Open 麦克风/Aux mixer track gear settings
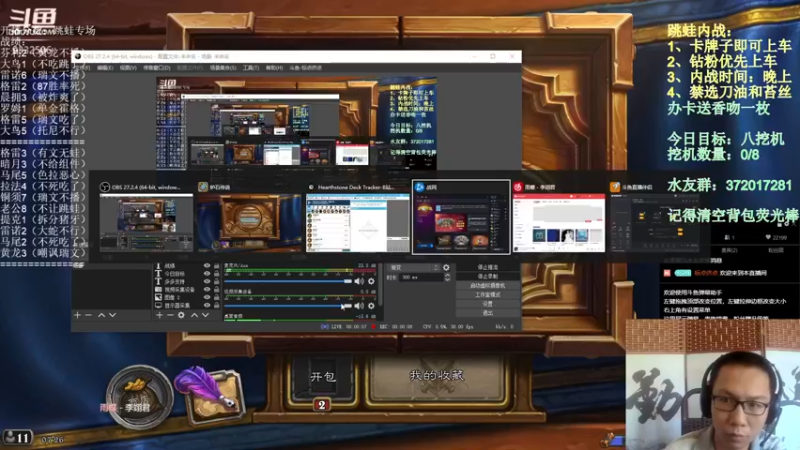Screen dimensions: 800x450 pos(371,281)
